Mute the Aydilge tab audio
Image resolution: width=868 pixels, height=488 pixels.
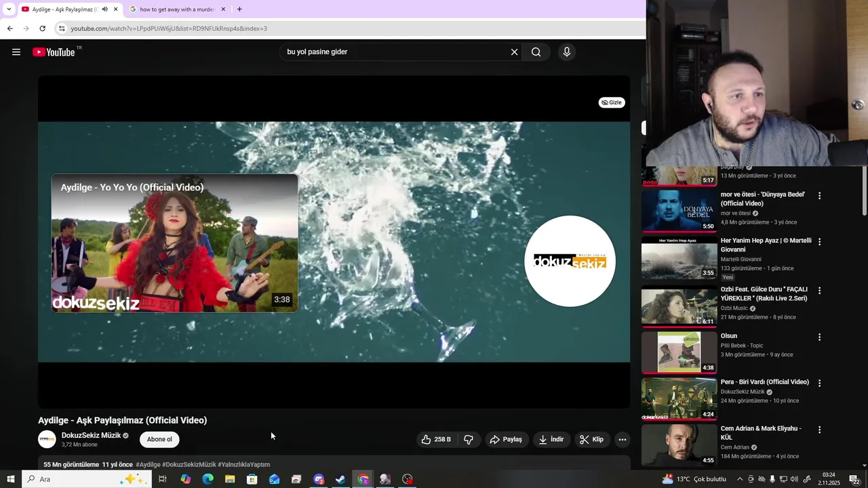point(104,9)
